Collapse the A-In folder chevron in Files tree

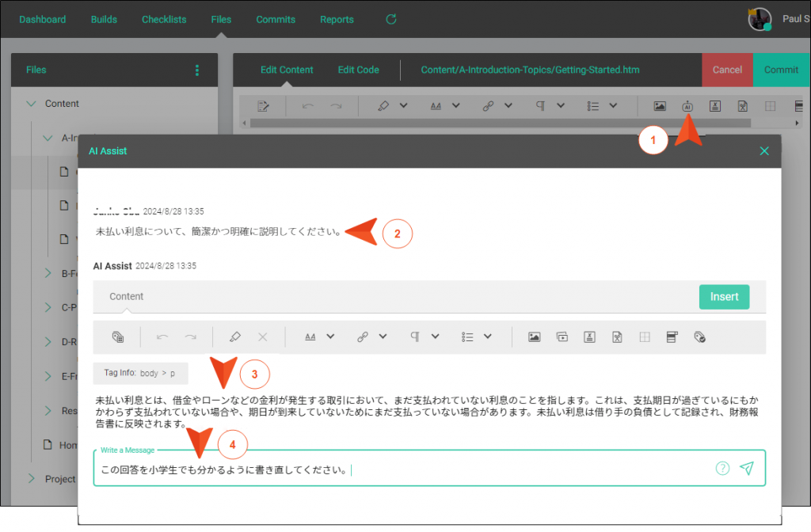tap(48, 138)
